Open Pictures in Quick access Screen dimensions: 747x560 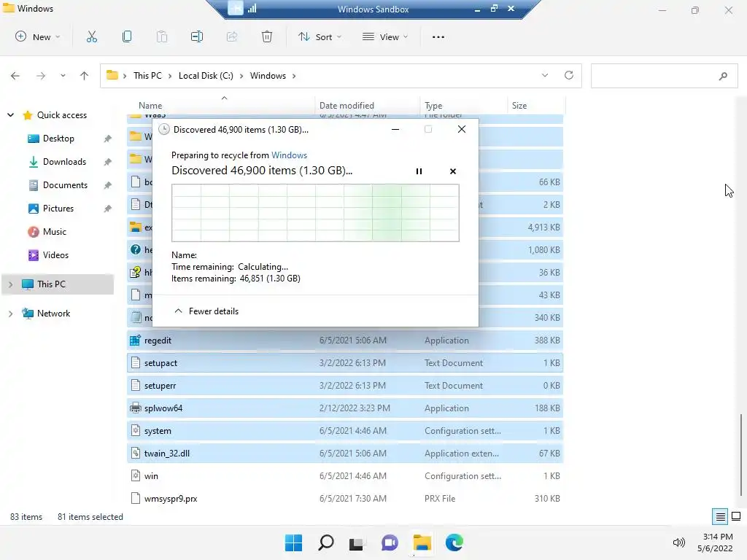tap(58, 209)
